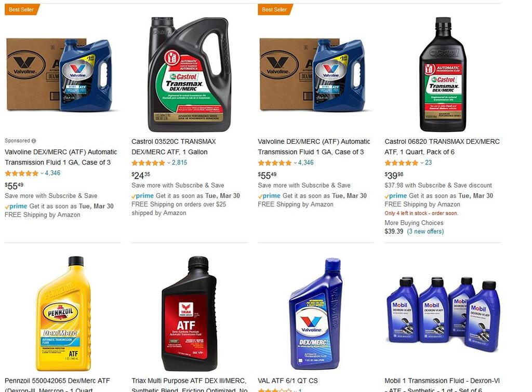Click star rating of Castrol 1 Gallon
The height and width of the screenshot is (392, 532).
(148, 163)
